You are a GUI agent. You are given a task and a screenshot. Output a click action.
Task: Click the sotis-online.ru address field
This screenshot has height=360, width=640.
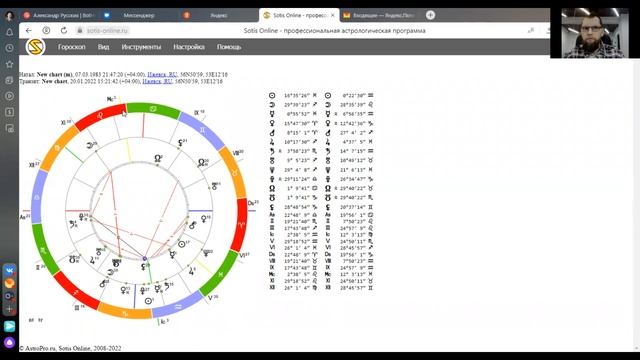[107, 31]
